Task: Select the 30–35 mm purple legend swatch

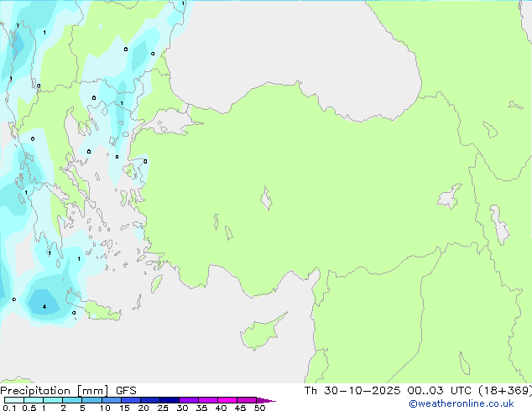Action: pyautogui.click(x=189, y=400)
